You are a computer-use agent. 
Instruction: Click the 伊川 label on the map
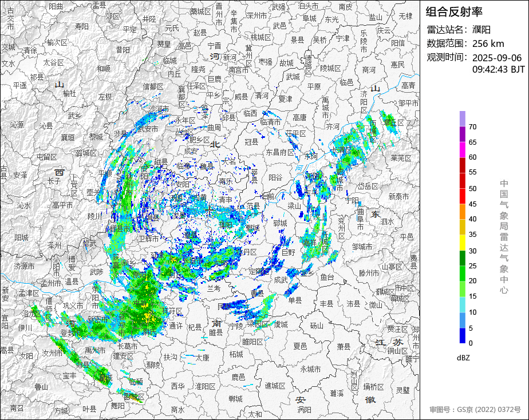point(25,328)
